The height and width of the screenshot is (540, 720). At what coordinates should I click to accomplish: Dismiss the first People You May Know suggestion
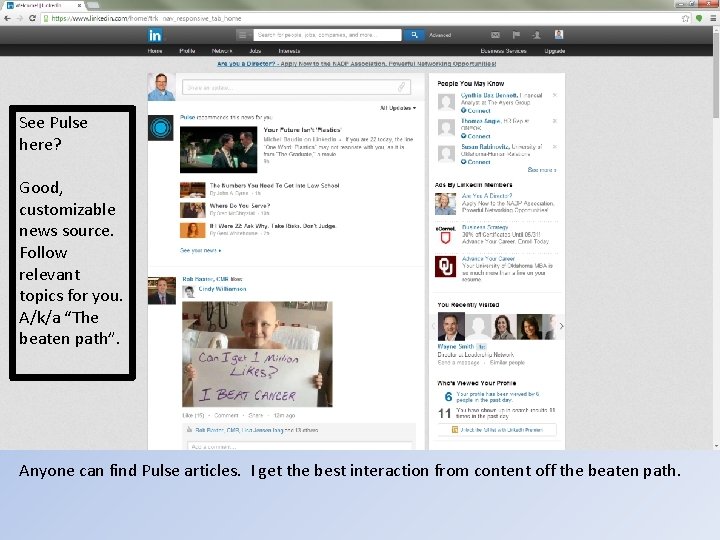[x=555, y=95]
